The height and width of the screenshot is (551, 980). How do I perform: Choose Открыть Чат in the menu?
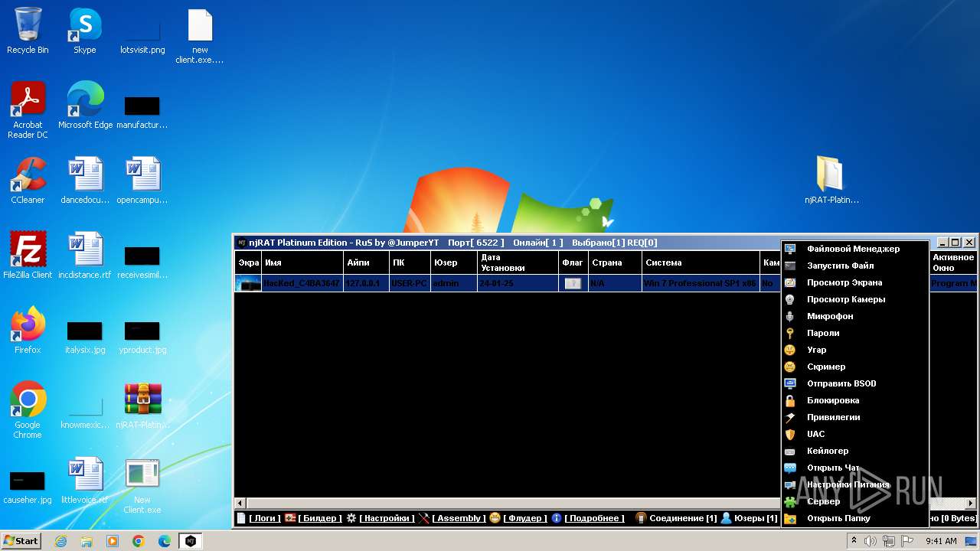pos(854,468)
